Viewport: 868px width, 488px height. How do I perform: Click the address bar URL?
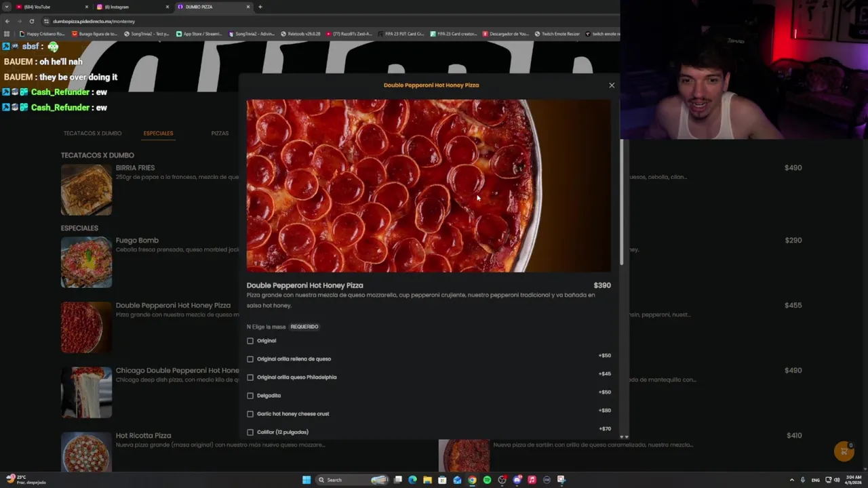click(94, 21)
